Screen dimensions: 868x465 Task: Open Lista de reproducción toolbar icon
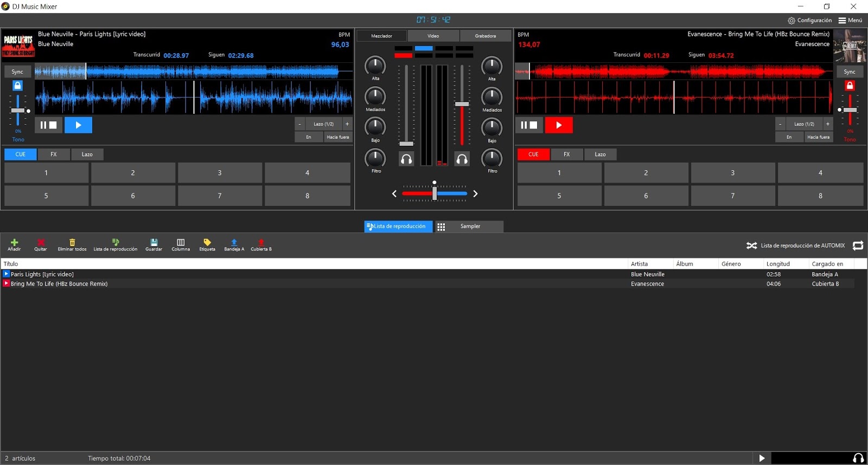115,245
